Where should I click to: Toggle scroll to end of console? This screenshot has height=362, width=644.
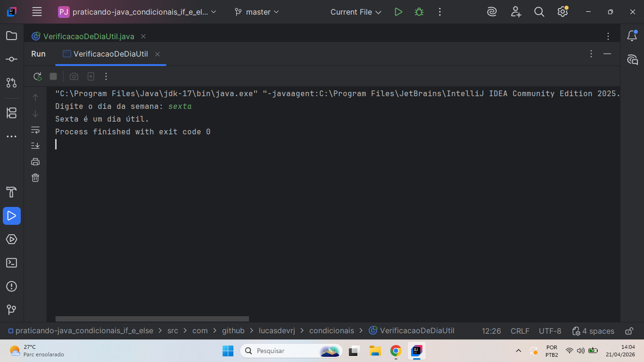35,146
